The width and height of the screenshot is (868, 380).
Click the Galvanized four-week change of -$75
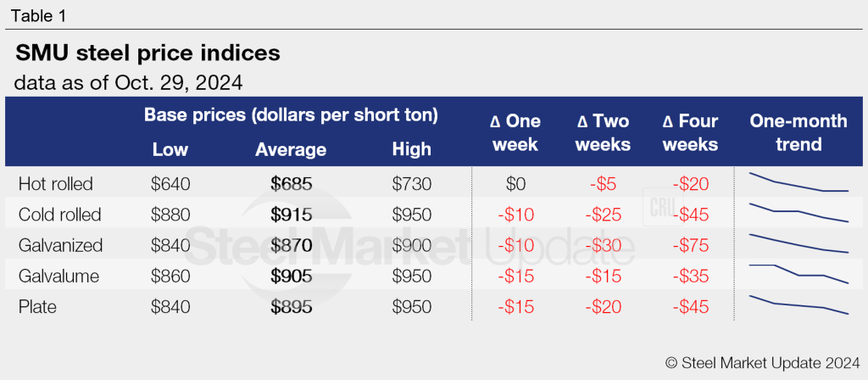690,245
